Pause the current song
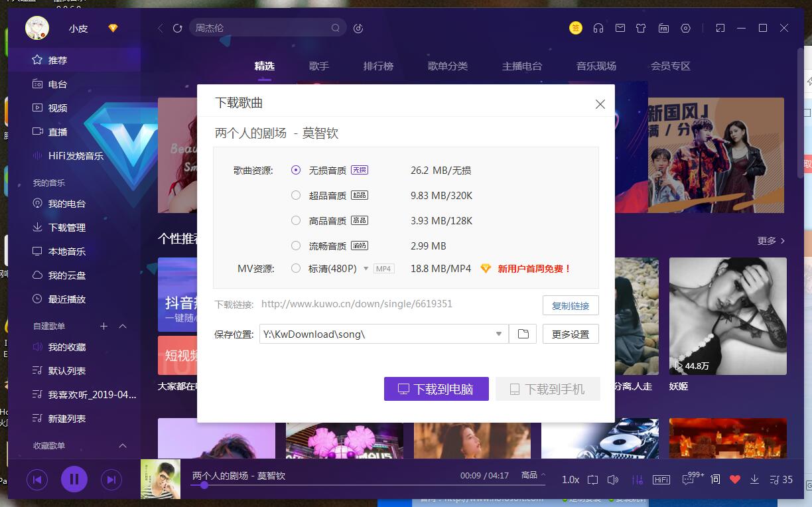 coord(74,478)
